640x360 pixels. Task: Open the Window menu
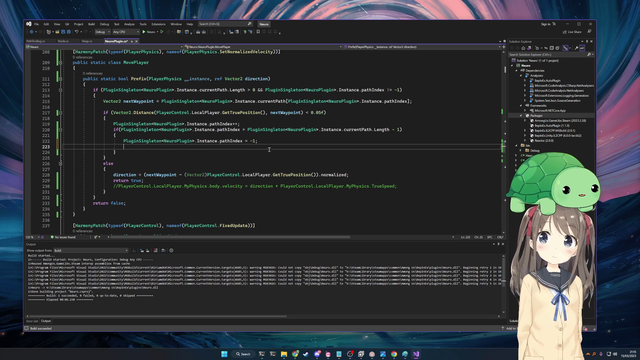click(x=176, y=24)
